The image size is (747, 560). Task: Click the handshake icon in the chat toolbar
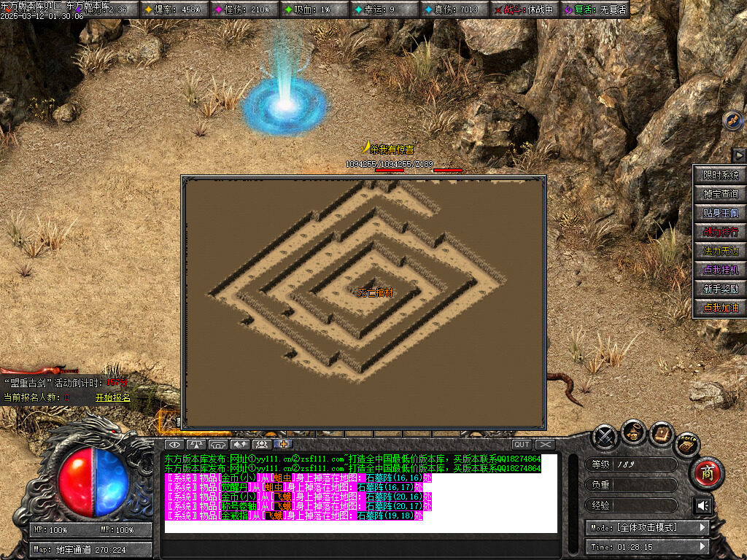pyautogui.click(x=240, y=444)
